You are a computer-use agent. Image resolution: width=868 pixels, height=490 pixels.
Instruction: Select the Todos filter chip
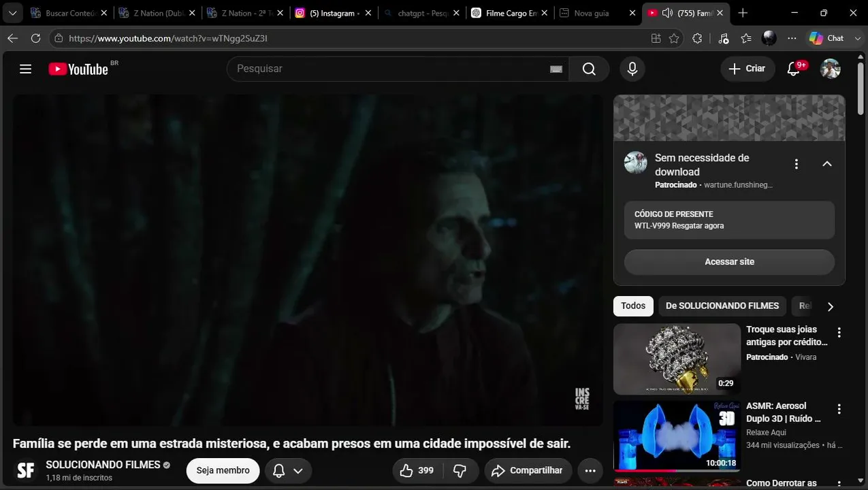(633, 306)
